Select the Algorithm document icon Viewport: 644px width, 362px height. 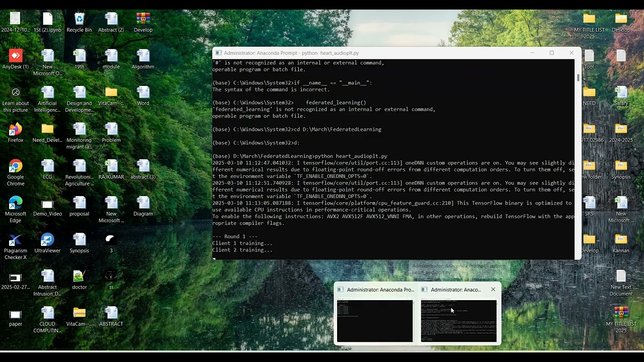click(x=143, y=59)
